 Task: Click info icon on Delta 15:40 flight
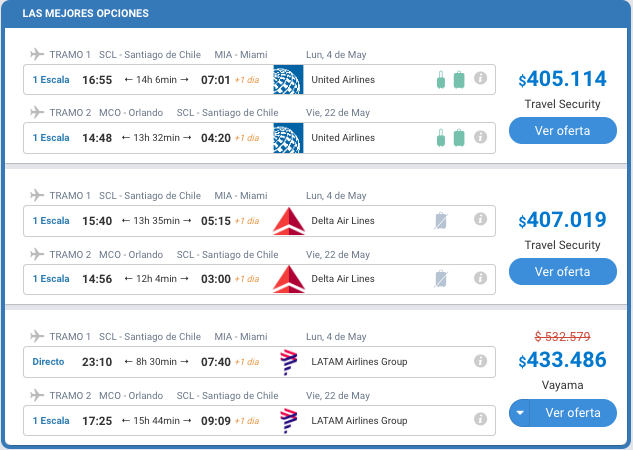tap(480, 219)
